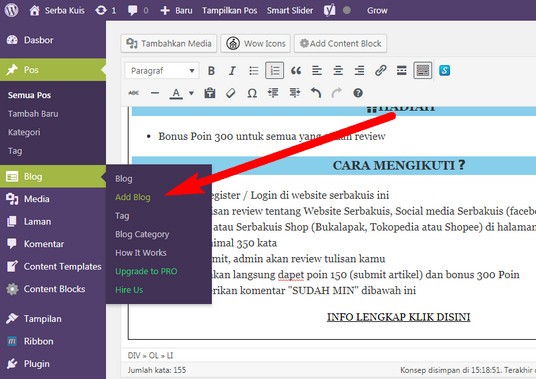Toggle bulleted list

point(254,71)
